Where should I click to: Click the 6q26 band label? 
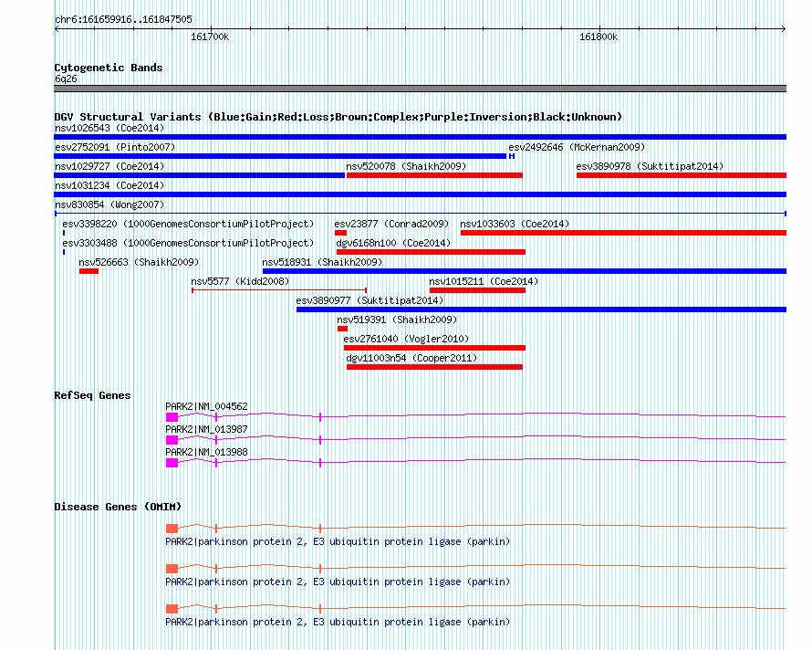[x=66, y=79]
